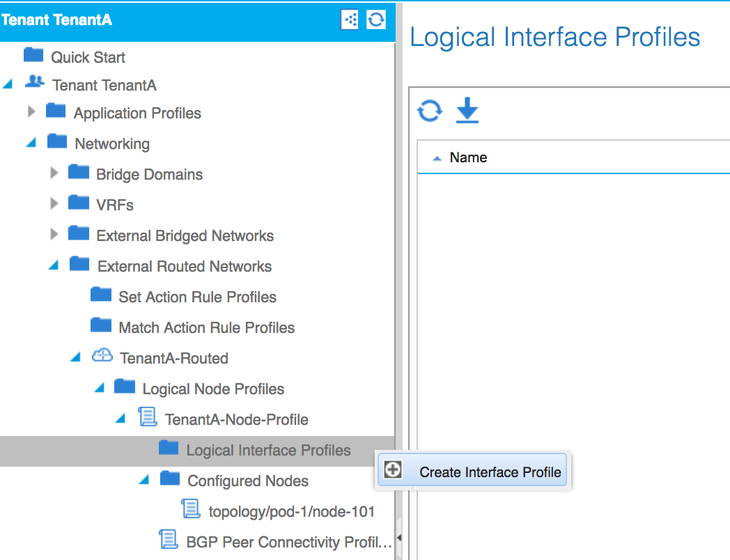This screenshot has width=730, height=560.
Task: Click the refresh icon in Tenant TenantA header
Action: point(376,20)
